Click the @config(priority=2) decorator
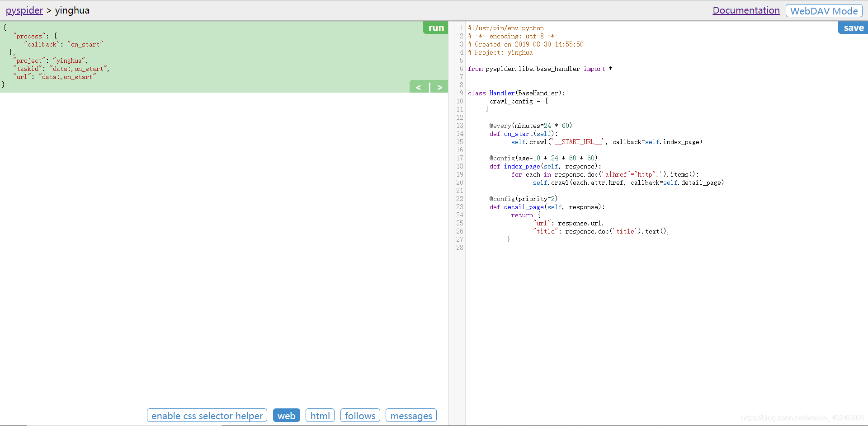The image size is (868, 426). [524, 199]
